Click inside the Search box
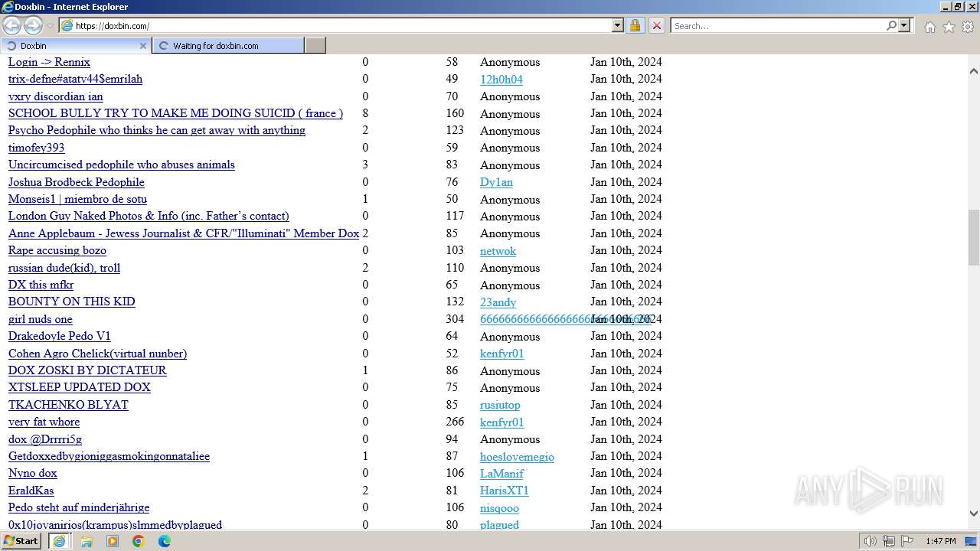This screenshot has height=551, width=980. (x=778, y=26)
